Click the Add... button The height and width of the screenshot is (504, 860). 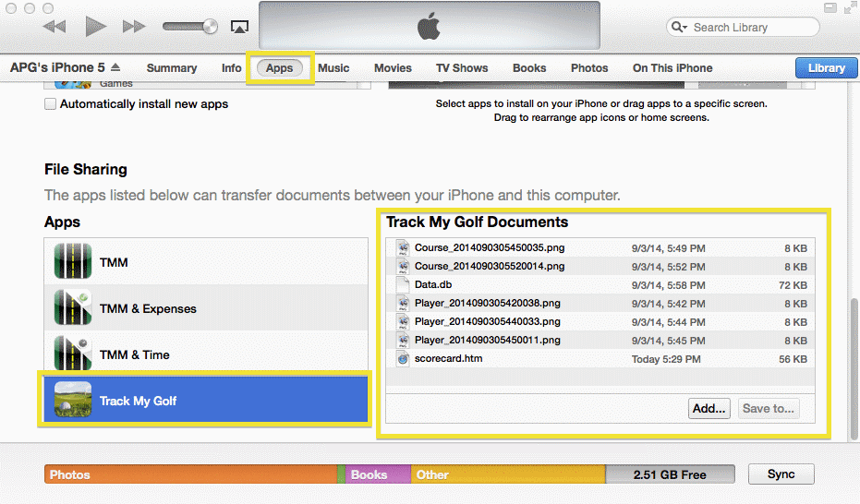click(x=709, y=409)
